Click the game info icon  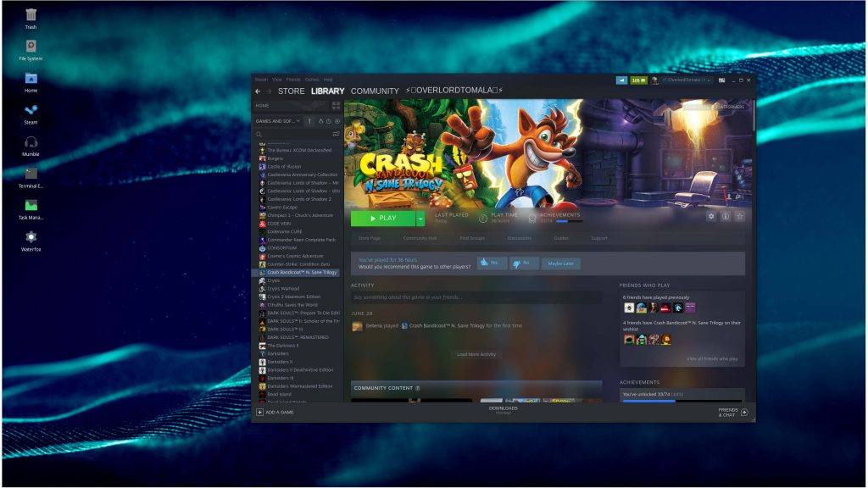click(726, 217)
